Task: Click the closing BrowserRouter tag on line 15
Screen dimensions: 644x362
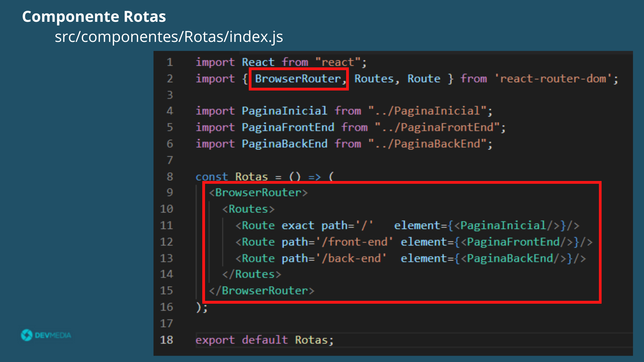Action: coord(262,291)
